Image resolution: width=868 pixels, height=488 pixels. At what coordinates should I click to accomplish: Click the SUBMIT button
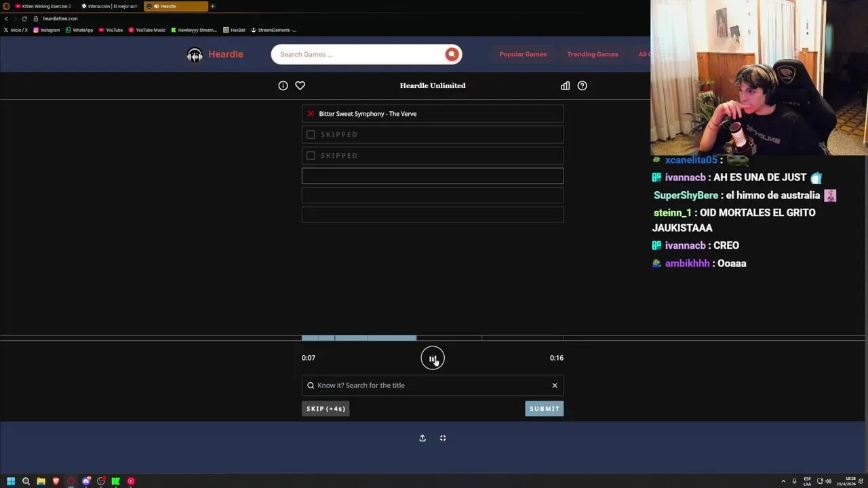545,409
